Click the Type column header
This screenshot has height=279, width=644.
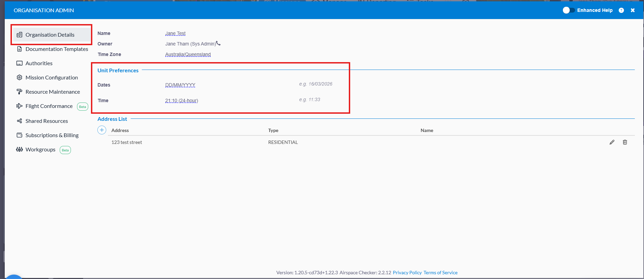pos(273,130)
